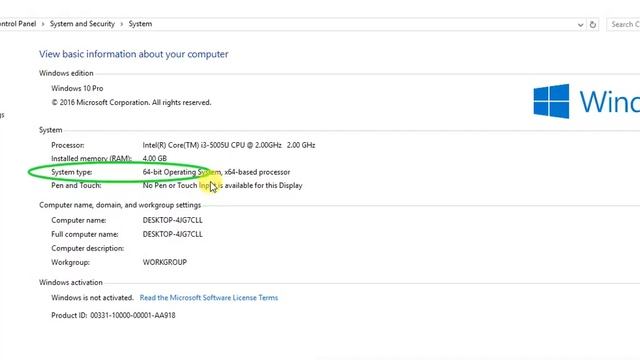
Task: Click the 'Windows 10 Pro' edition text
Action: coord(77,88)
